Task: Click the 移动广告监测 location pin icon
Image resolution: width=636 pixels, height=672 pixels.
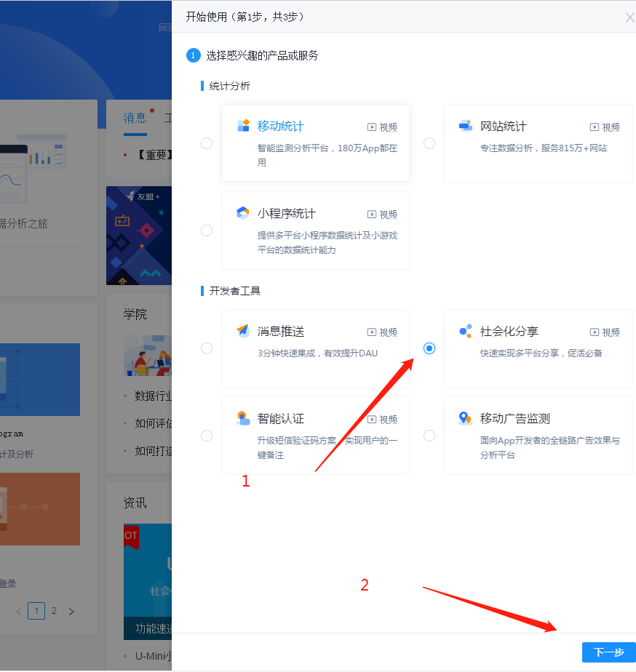Action: pos(466,418)
